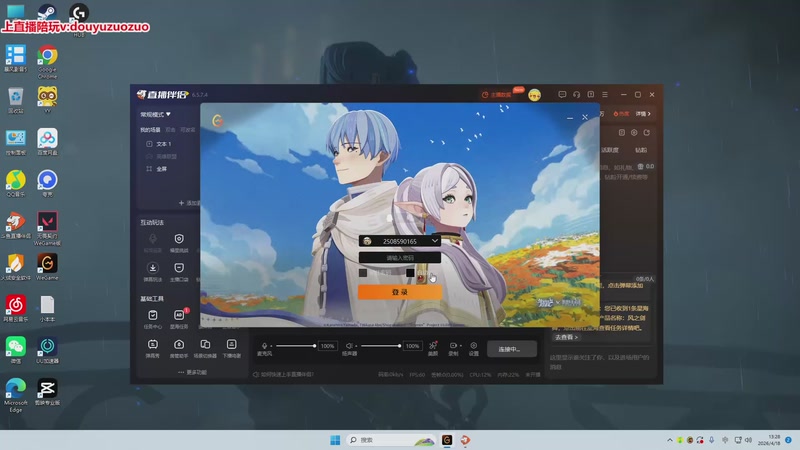
Task: Select the greyed source row between 文本 1 and 全屏
Action: (x=168, y=157)
